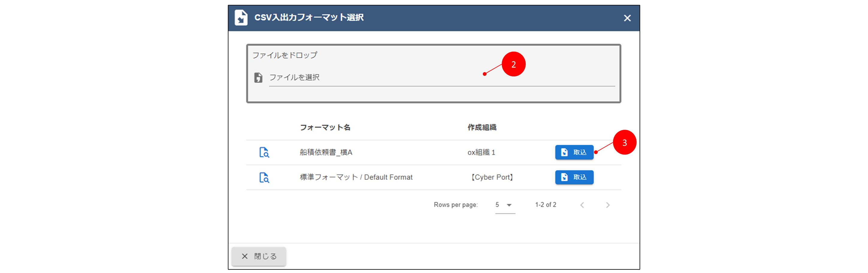Click the ox組織 1 organization cell
868x273 pixels.
point(481,152)
